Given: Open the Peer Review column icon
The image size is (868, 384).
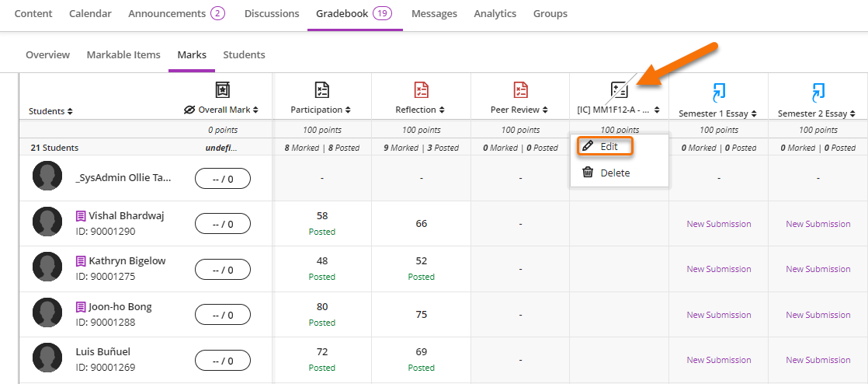Looking at the screenshot, I should pos(520,89).
